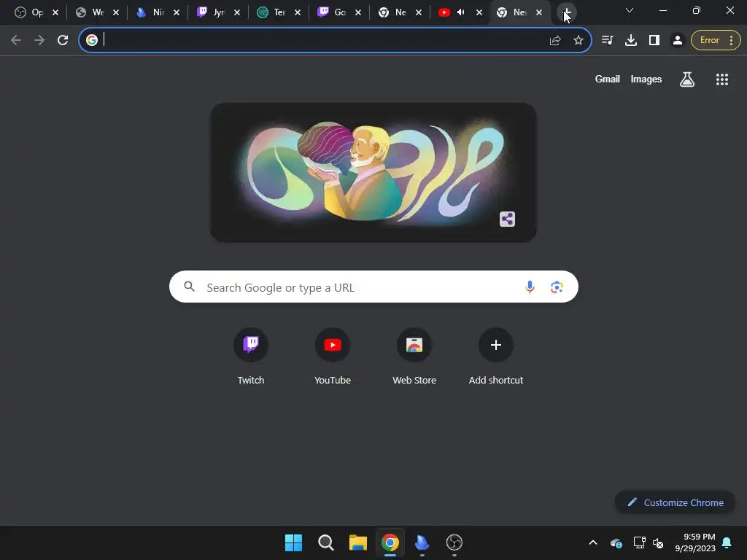Open the Gmail link
Screen dimensions: 747x560
coord(608,79)
